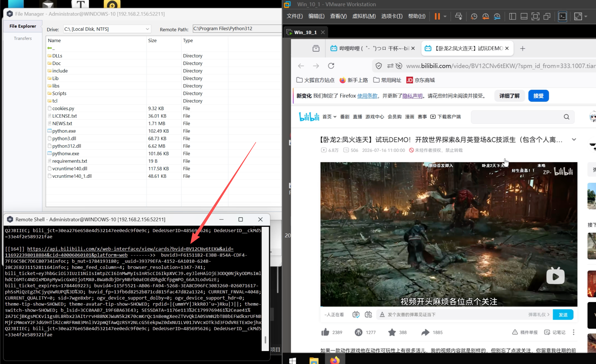
Task: Give coins to the video (1277)
Action: pos(358,332)
